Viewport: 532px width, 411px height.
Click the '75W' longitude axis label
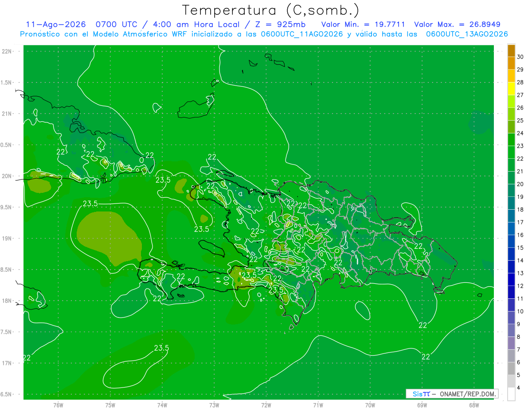[x=110, y=405]
